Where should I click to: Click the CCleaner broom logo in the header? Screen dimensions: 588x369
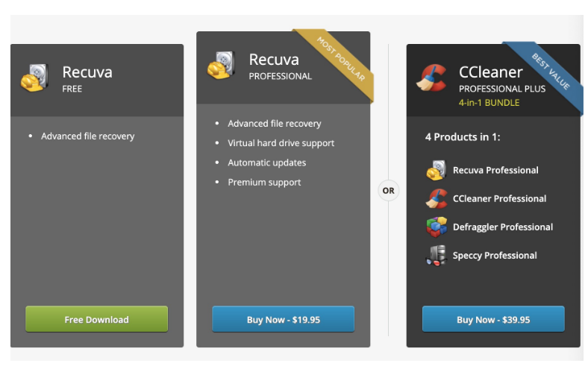pos(431,78)
